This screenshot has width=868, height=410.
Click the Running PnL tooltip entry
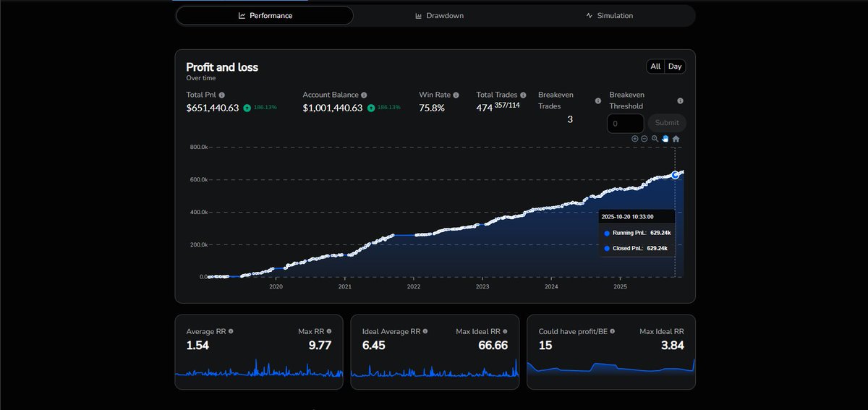[636, 233]
